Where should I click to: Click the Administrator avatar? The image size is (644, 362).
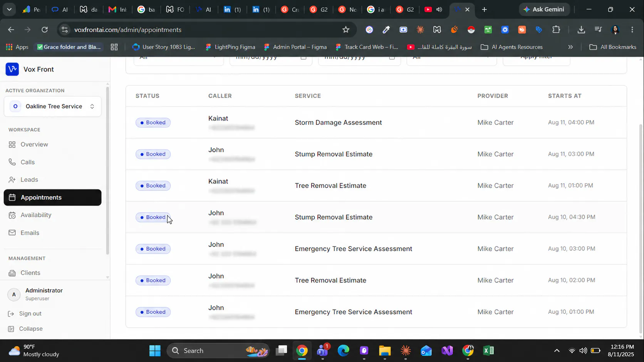click(x=14, y=295)
